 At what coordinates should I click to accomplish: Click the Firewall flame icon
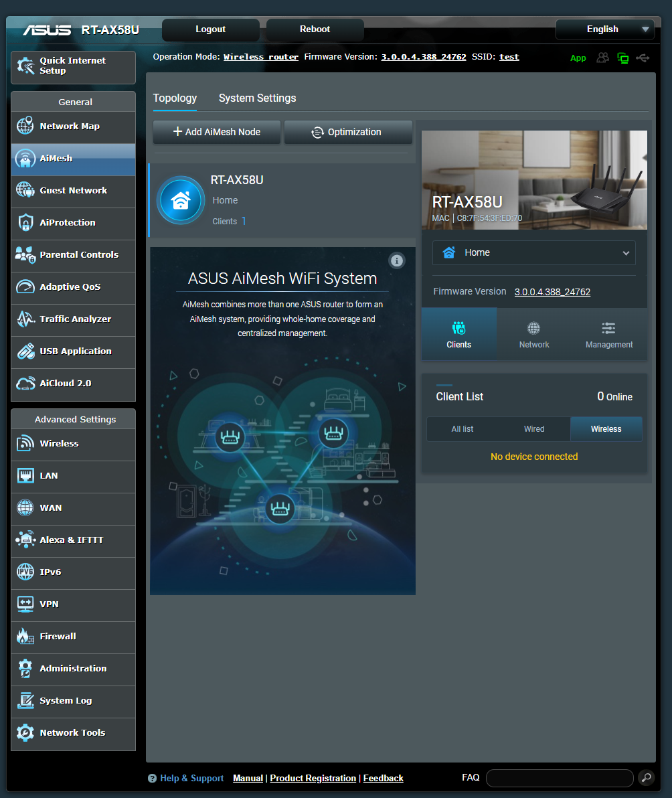[25, 636]
